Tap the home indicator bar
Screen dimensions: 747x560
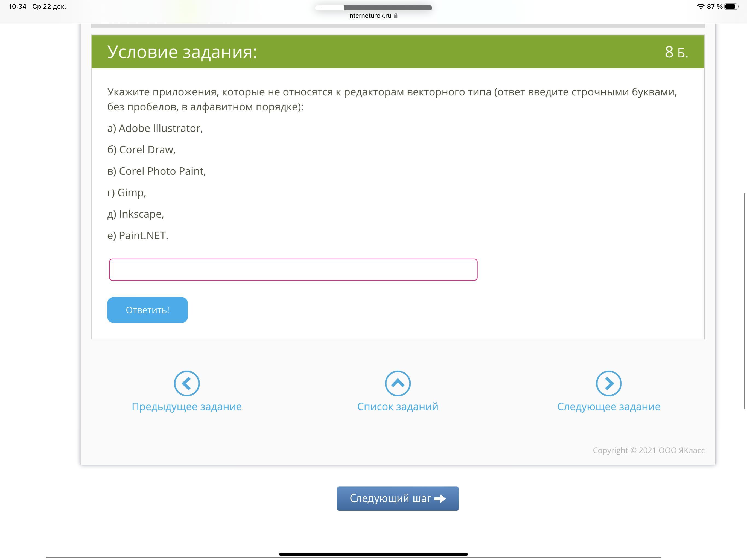(373, 554)
